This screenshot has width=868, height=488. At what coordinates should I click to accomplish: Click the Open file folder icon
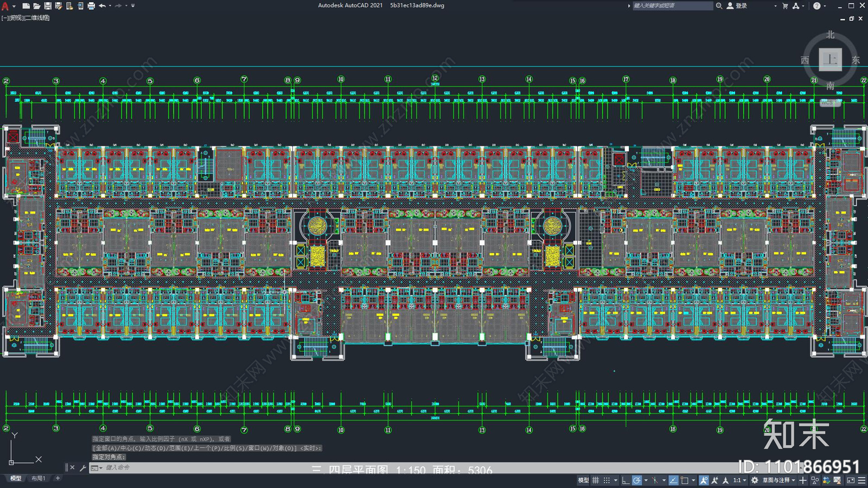pos(37,6)
